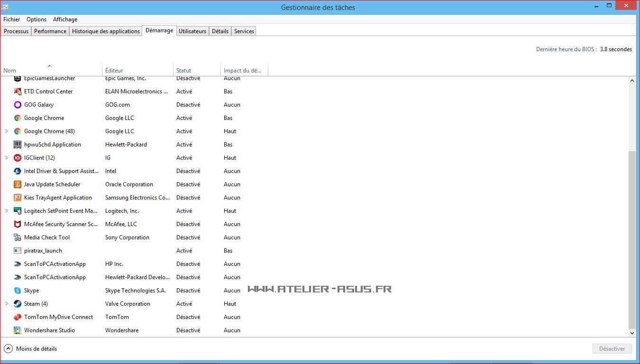Screen dimensions: 640x364
Task: Click the Wondershare Studio icon
Action: pos(18,330)
